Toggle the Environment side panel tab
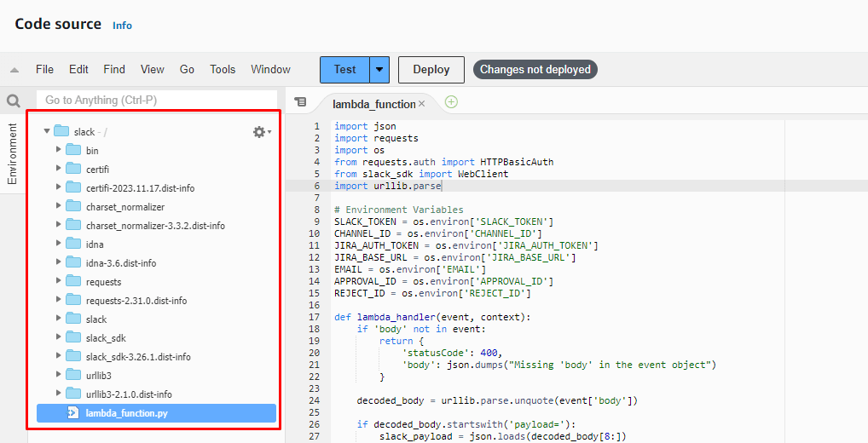 [x=13, y=154]
